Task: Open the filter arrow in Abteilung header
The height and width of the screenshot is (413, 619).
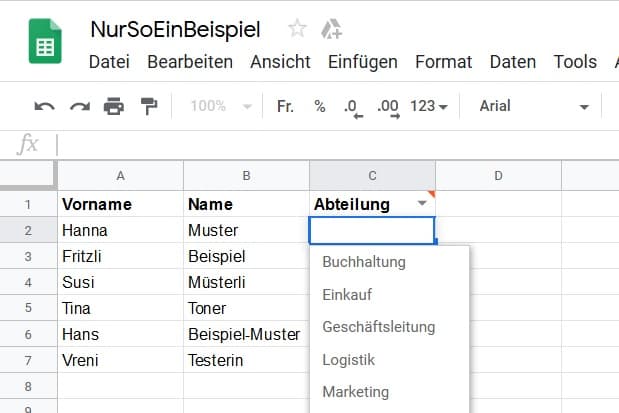Action: [x=422, y=203]
